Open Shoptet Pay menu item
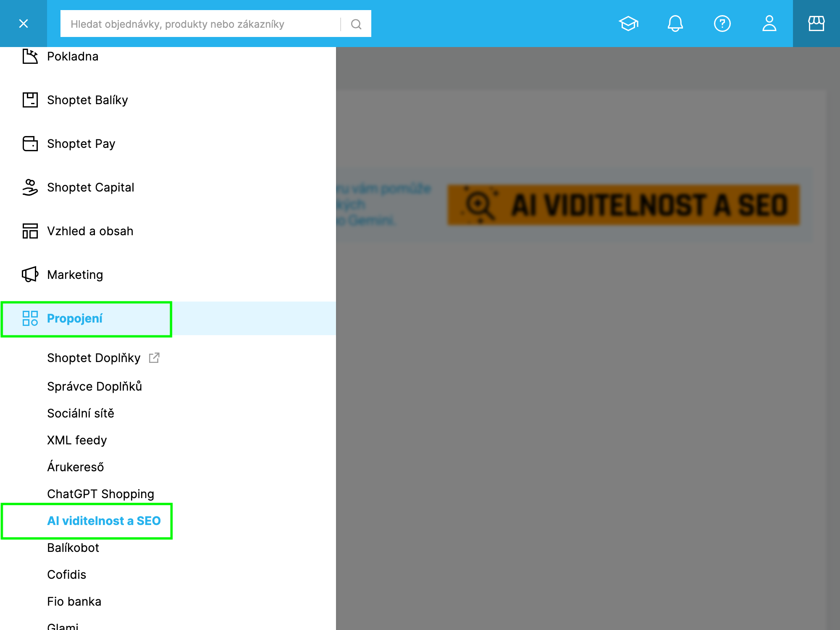The width and height of the screenshot is (840, 630). pos(168,144)
